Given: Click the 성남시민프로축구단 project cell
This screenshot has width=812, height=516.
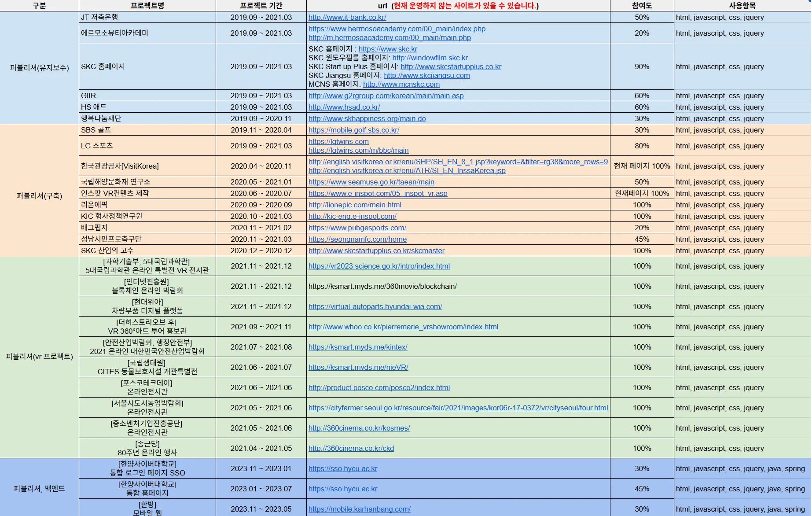Looking at the screenshot, I should pos(147,239).
